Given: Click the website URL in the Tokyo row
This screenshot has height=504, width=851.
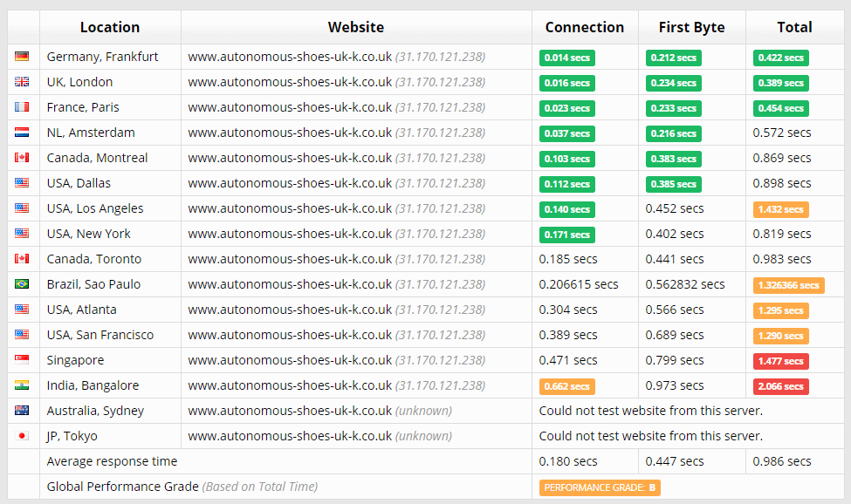Looking at the screenshot, I should point(290,436).
